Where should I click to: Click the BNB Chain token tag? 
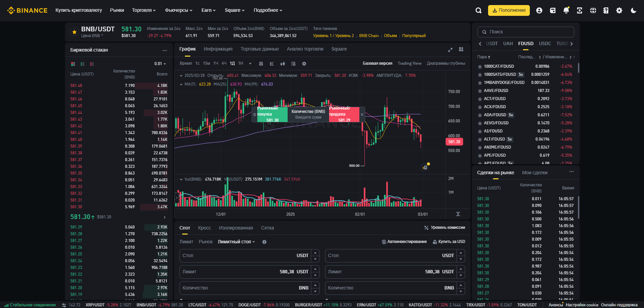point(369,36)
